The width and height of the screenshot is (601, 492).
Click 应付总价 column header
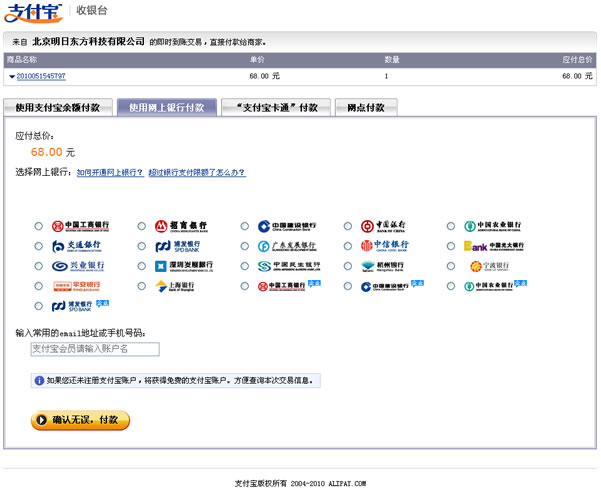tap(577, 59)
